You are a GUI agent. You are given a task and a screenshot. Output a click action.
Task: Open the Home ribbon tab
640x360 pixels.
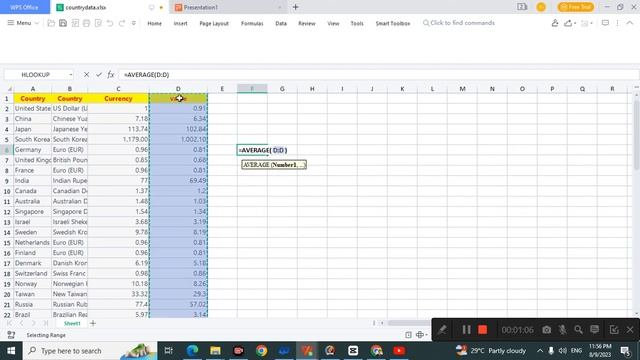pyautogui.click(x=154, y=23)
